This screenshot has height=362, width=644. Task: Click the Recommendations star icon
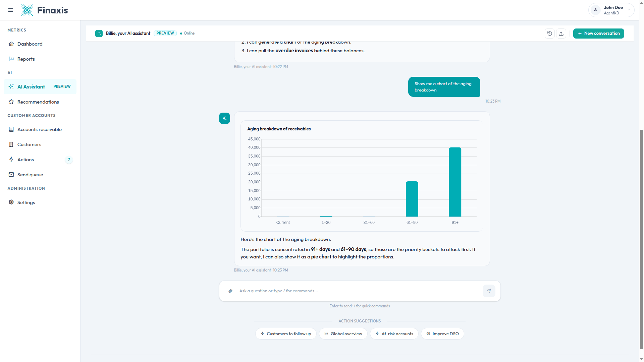click(x=11, y=102)
